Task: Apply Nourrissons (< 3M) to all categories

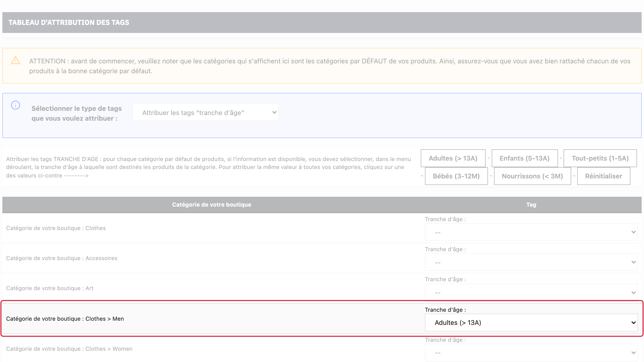Action: click(x=532, y=176)
